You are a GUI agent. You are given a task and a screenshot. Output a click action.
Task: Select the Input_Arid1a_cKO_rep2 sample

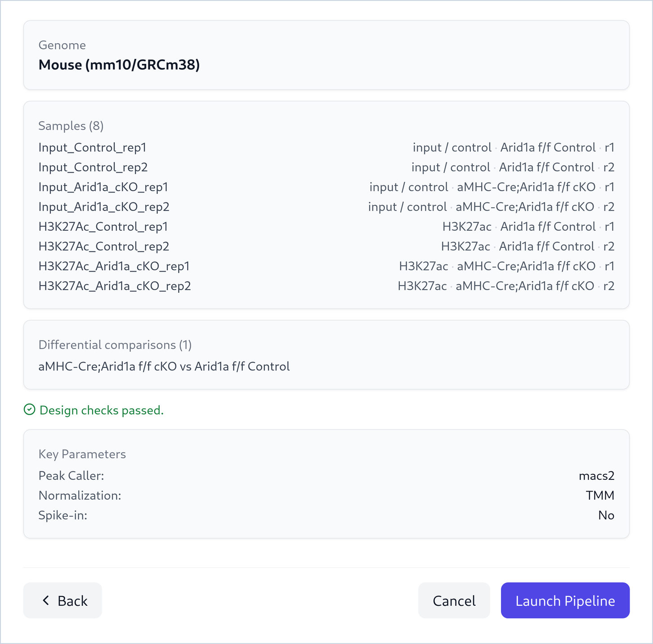point(326,207)
